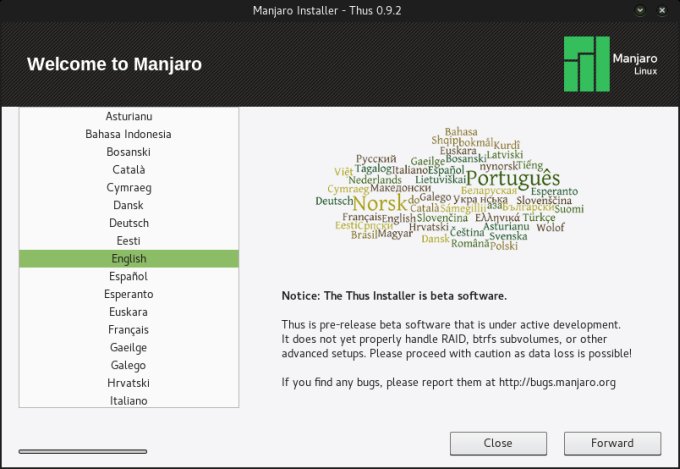This screenshot has width=680, height=469.
Task: Select Italiano at list bottom
Action: click(x=129, y=400)
